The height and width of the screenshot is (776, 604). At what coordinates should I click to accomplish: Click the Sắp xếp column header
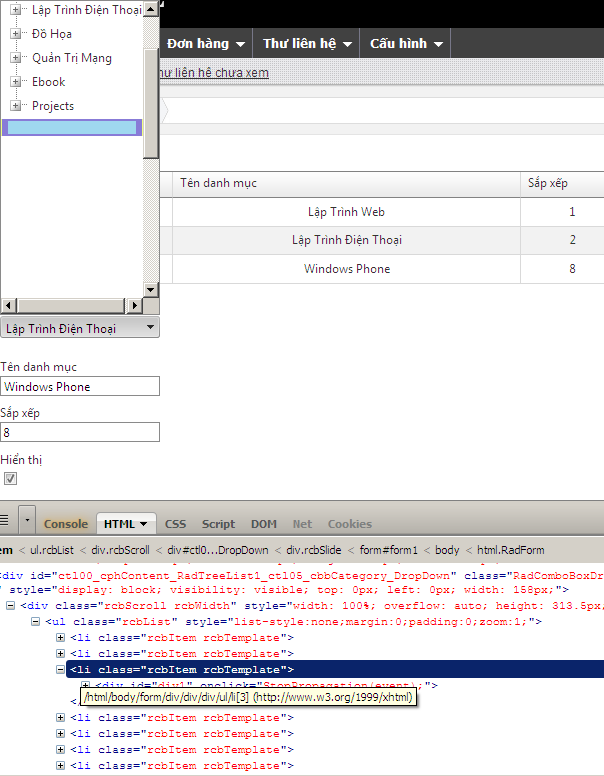coord(562,183)
